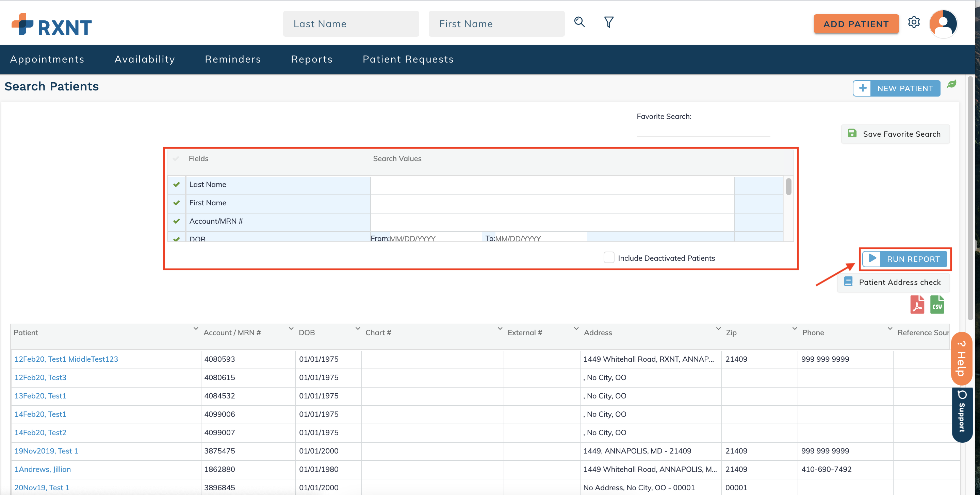Open the Phone column dropdown arrow

point(890,328)
